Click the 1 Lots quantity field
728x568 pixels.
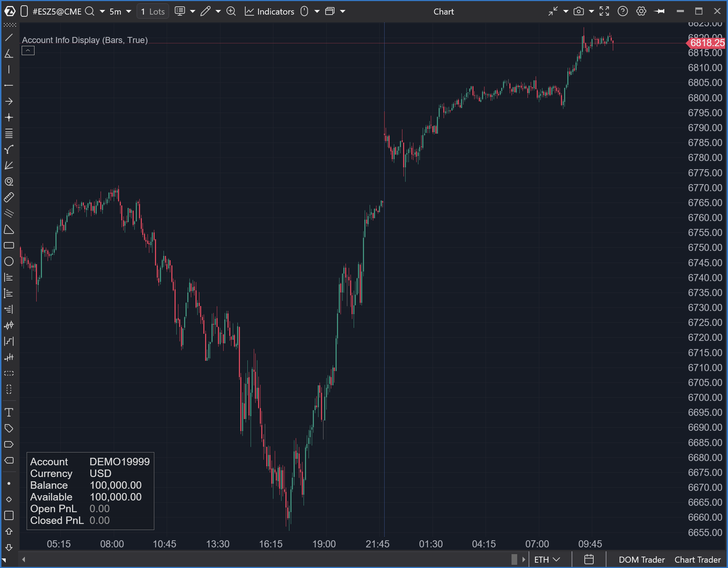[153, 11]
